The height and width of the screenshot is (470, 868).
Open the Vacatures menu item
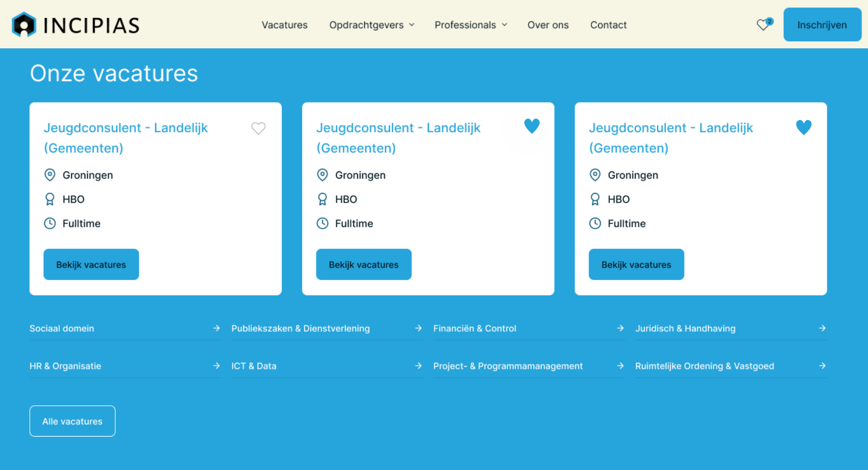pyautogui.click(x=284, y=25)
